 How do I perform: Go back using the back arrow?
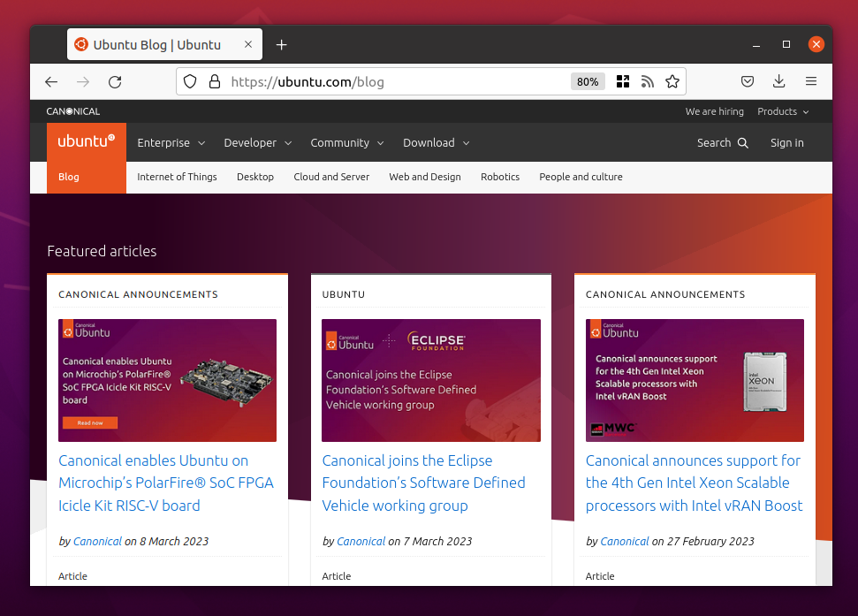[x=51, y=82]
